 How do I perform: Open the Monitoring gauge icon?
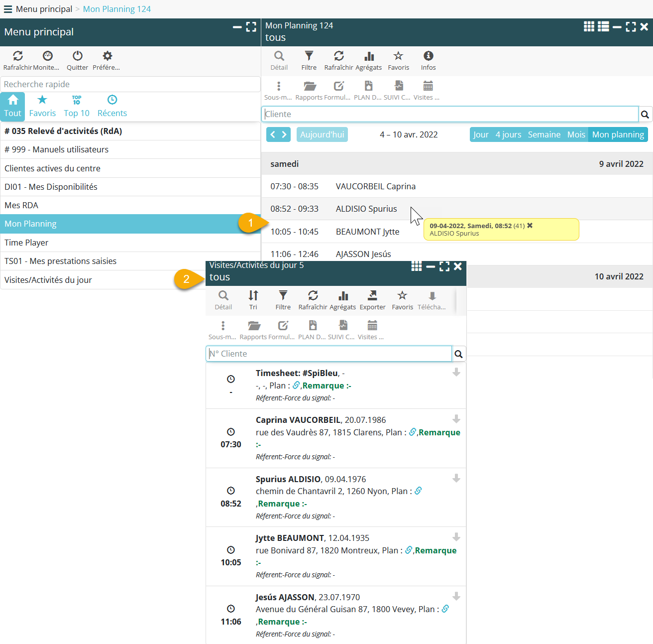click(x=47, y=56)
